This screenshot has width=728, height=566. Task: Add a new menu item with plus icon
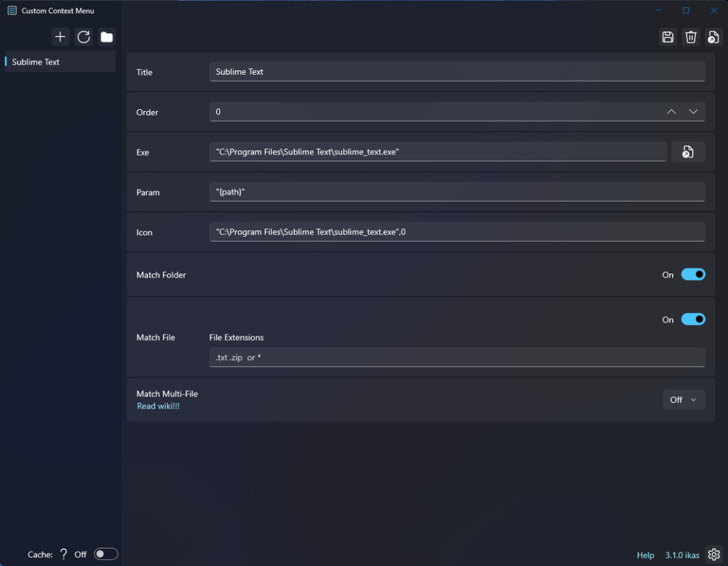pyautogui.click(x=61, y=37)
